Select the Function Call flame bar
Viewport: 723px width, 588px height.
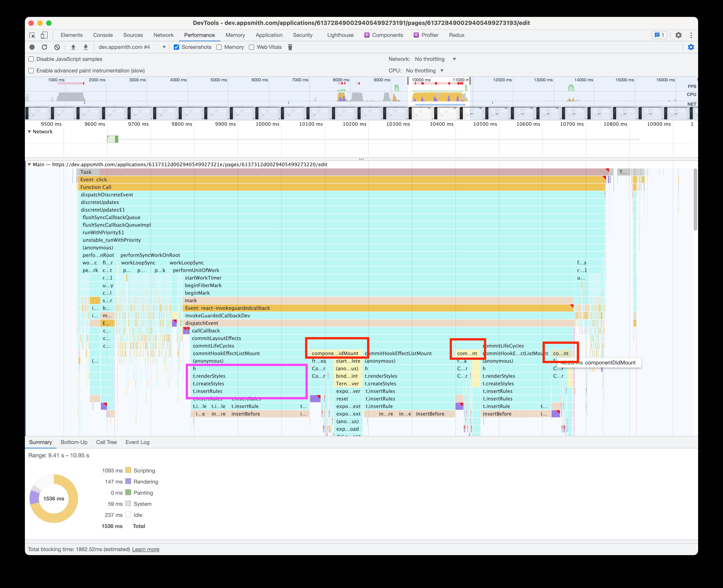tap(342, 187)
